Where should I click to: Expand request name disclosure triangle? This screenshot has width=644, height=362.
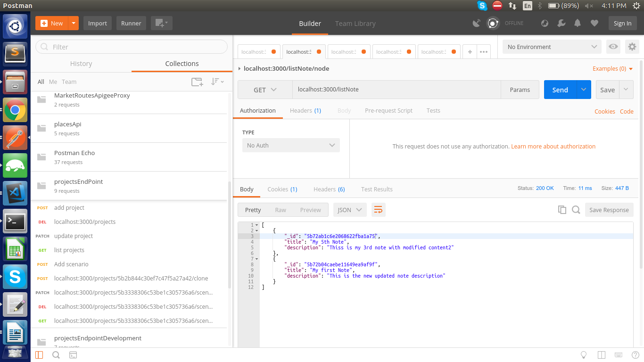(239, 69)
